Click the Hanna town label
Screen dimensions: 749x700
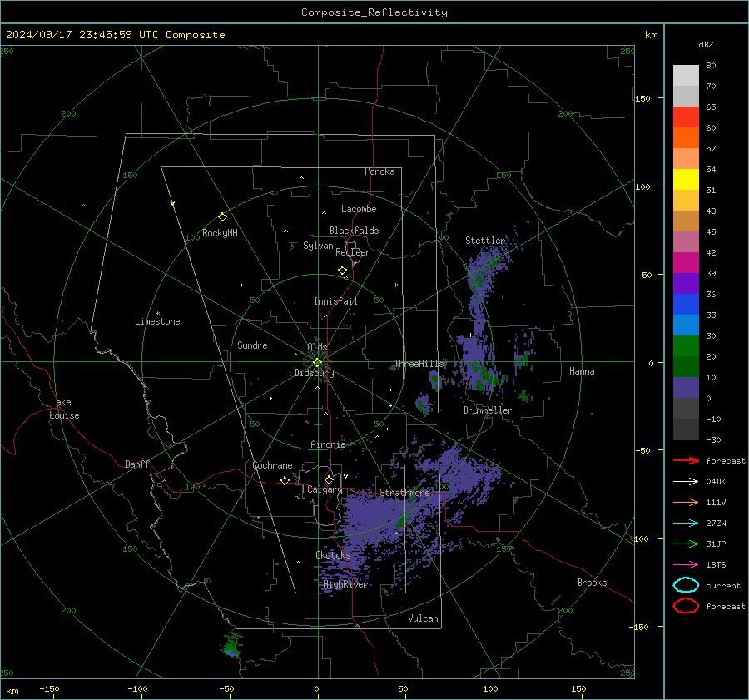(x=582, y=371)
